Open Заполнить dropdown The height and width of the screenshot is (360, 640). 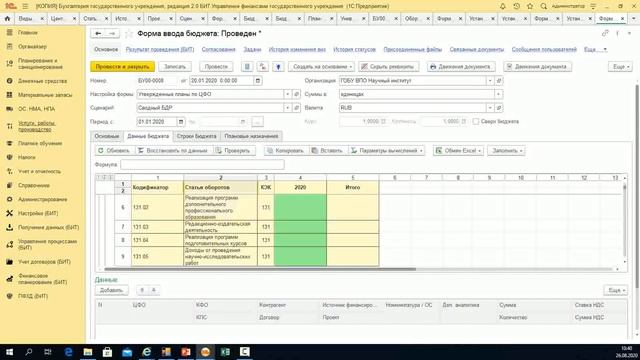[506, 151]
